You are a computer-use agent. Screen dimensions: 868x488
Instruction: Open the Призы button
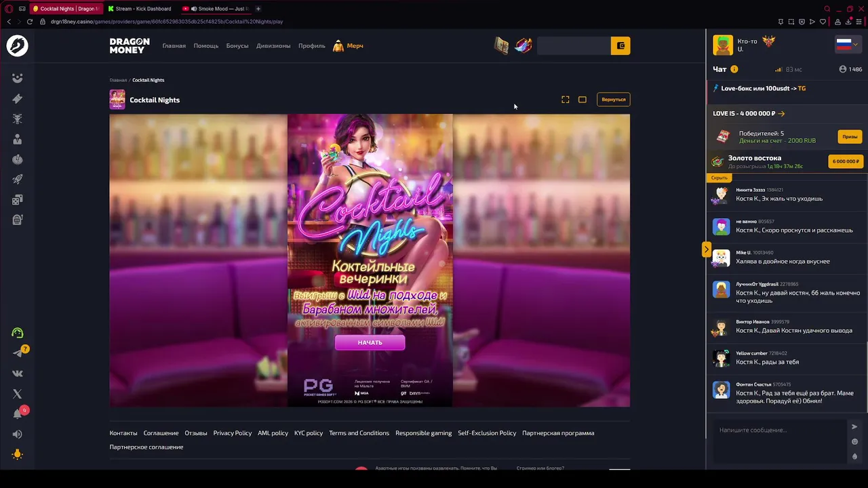(x=850, y=137)
